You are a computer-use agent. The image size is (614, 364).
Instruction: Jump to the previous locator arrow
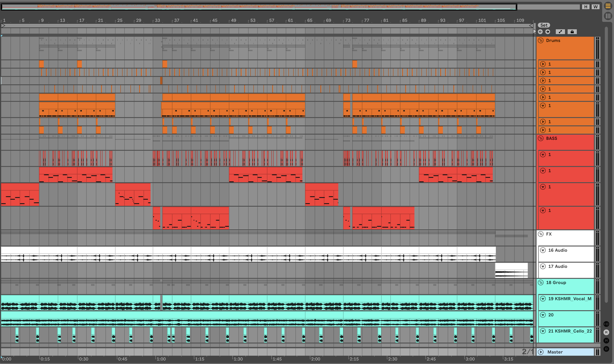(x=540, y=32)
